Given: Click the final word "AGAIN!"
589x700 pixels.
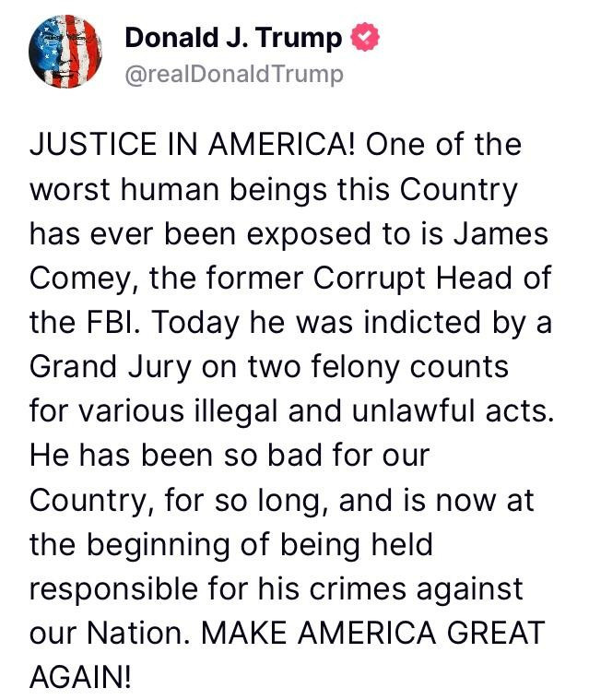Looking at the screenshot, I should (x=82, y=675).
